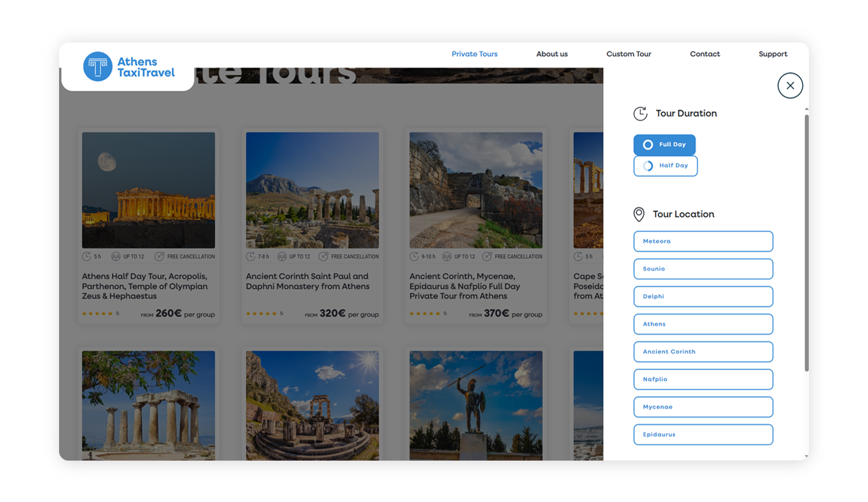Image resolution: width=868 pixels, height=502 pixels.
Task: Open the Custom Tour page
Action: tap(628, 54)
